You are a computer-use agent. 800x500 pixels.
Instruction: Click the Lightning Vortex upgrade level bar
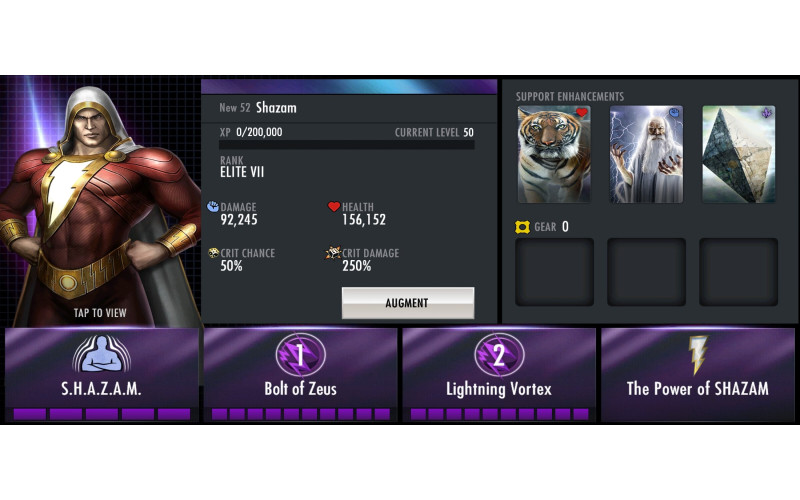tap(499, 414)
